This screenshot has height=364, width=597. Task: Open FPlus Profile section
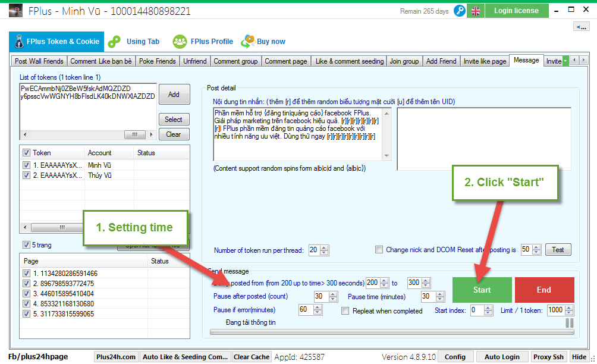coord(180,42)
